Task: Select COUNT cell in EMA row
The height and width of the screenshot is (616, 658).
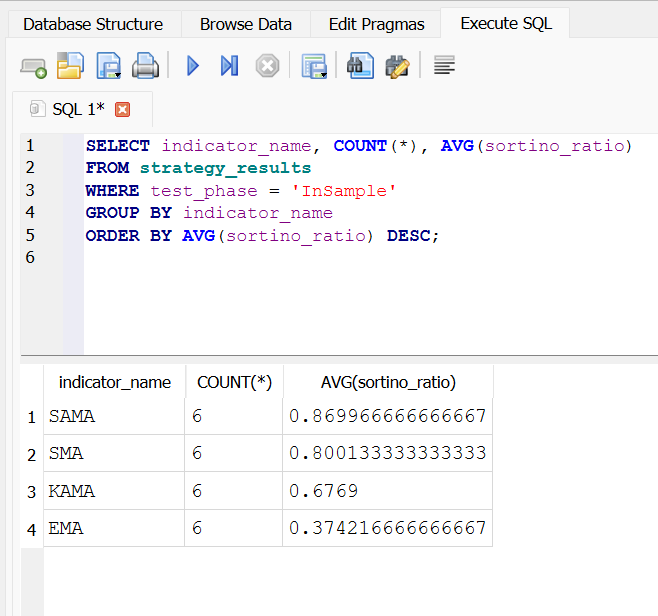Action: click(x=233, y=528)
